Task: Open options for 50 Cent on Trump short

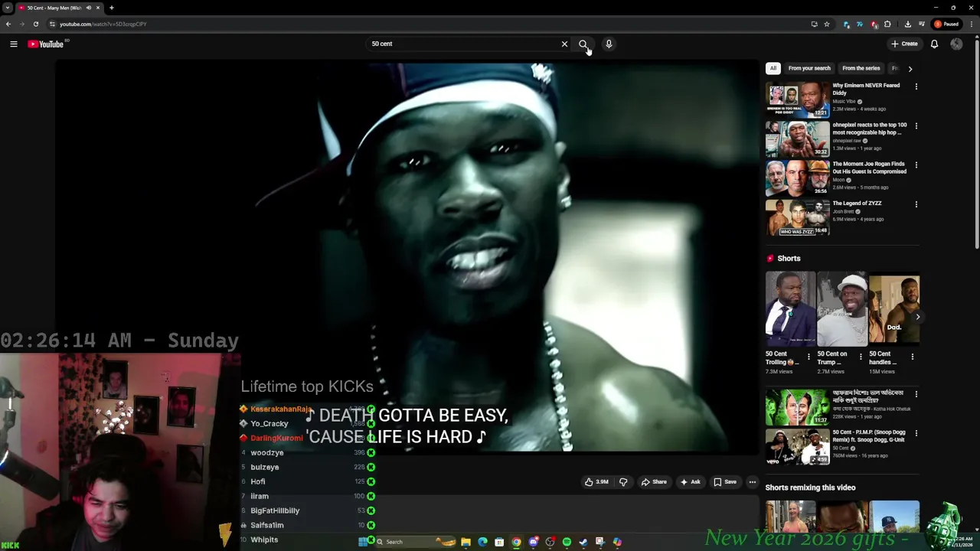Action: click(x=860, y=357)
